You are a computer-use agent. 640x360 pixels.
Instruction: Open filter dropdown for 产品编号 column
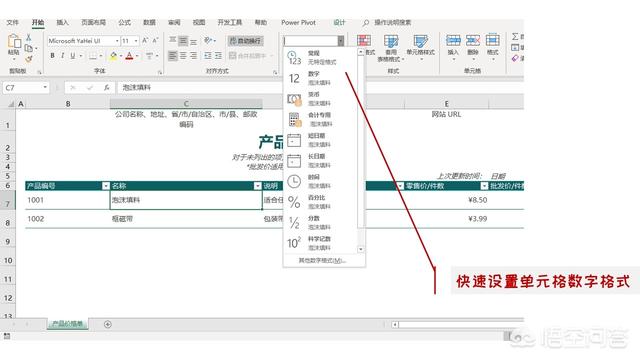tap(106, 186)
